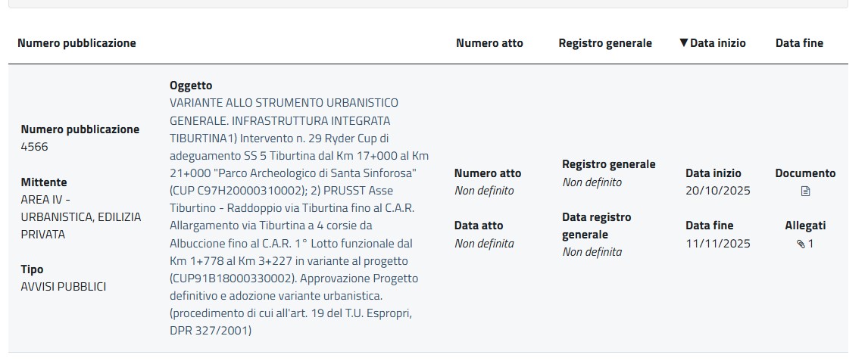Click the AREA IV - URBANISTICA sender text

click(80, 217)
